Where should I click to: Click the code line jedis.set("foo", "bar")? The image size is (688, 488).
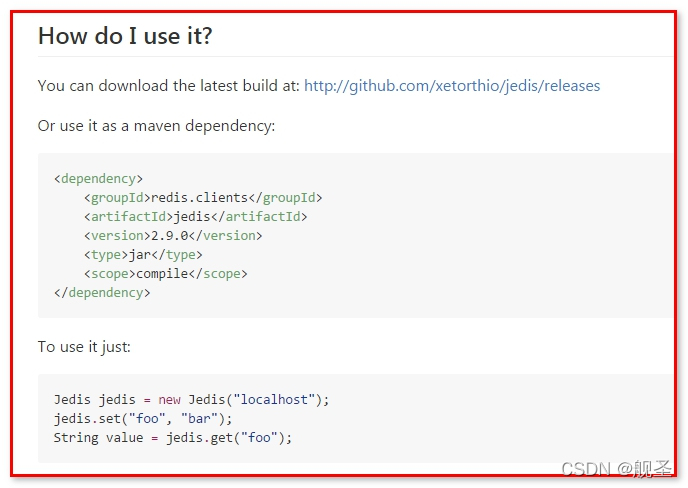point(143,419)
